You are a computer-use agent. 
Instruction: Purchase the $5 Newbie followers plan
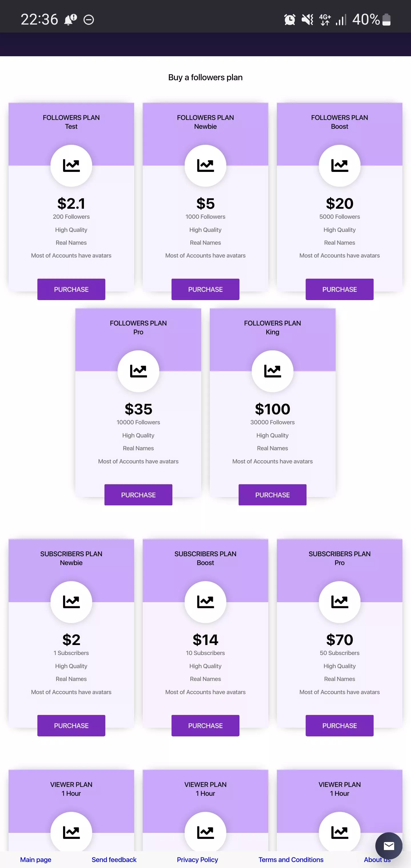click(x=205, y=289)
